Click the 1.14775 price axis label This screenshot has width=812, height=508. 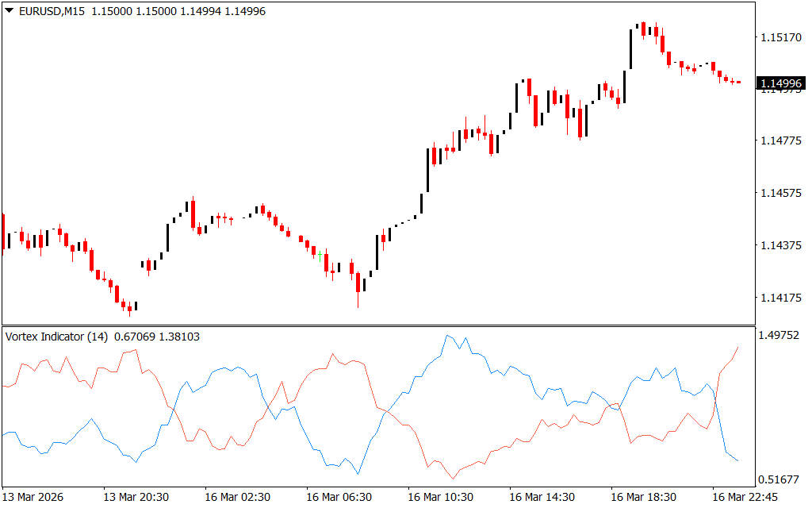pos(780,141)
